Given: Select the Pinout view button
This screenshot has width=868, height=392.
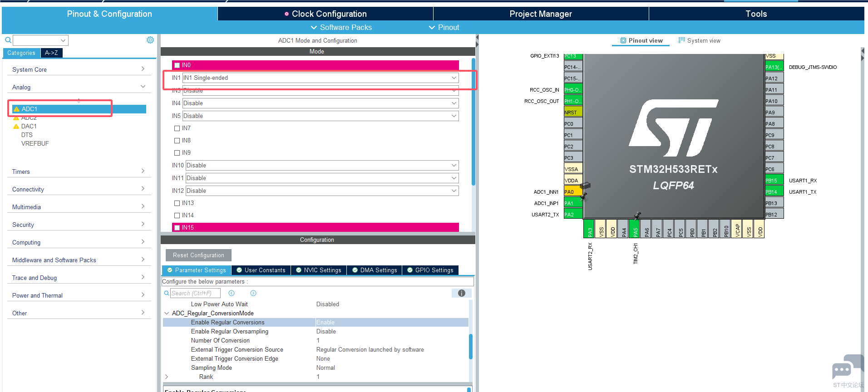Looking at the screenshot, I should tap(641, 41).
